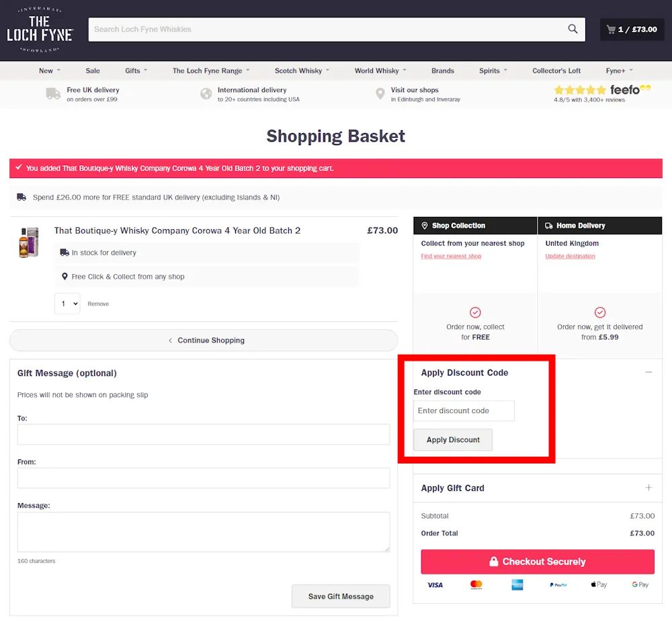The width and height of the screenshot is (672, 624).
Task: Expand the Scotch Whisky menu
Action: [x=302, y=71]
